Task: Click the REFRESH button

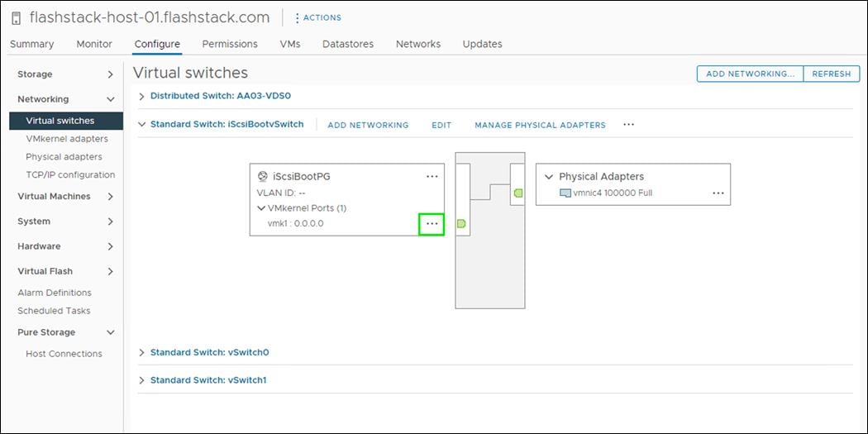Action: [831, 74]
